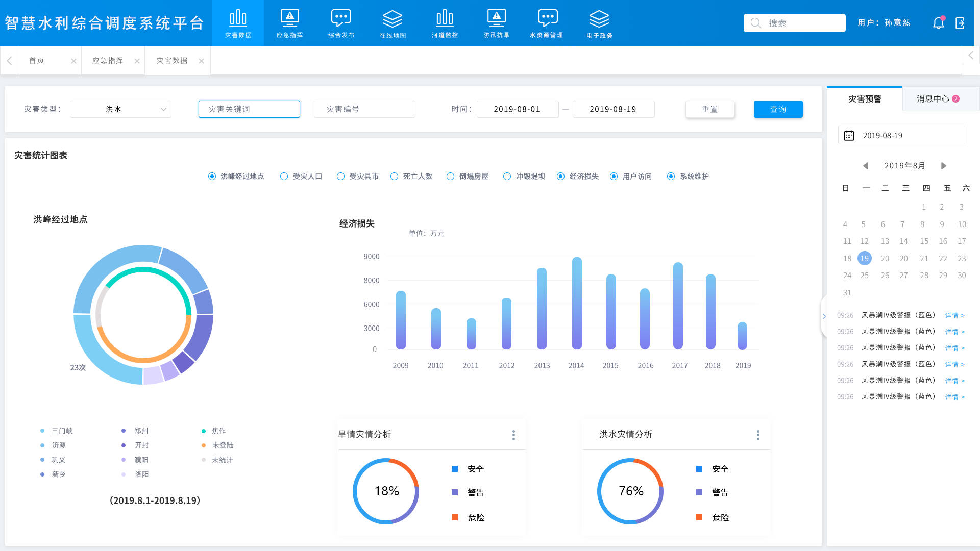Click the logout exit icon
Viewport: 980px width, 551px height.
960,23
